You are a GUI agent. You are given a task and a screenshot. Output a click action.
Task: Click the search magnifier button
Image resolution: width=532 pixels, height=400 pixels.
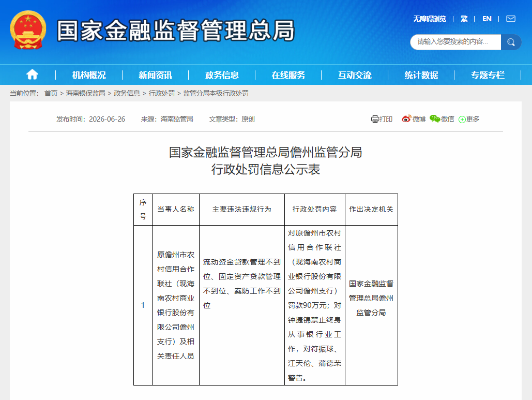(x=511, y=42)
